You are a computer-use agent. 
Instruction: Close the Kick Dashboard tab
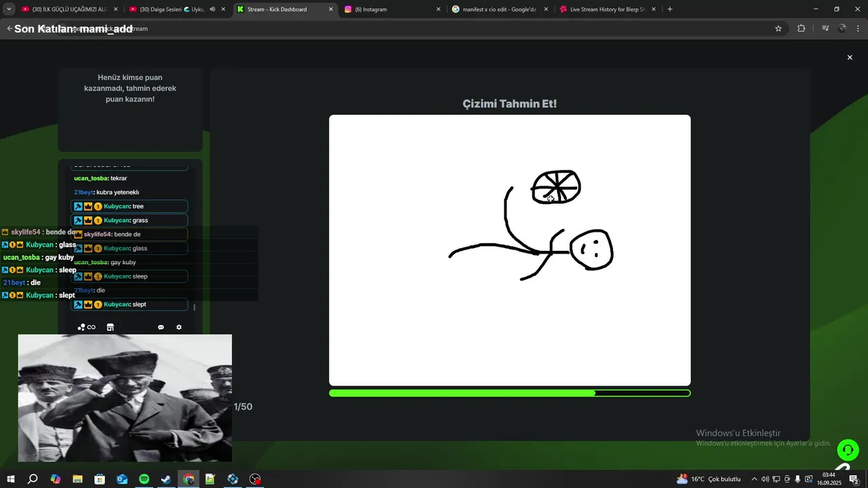point(330,9)
